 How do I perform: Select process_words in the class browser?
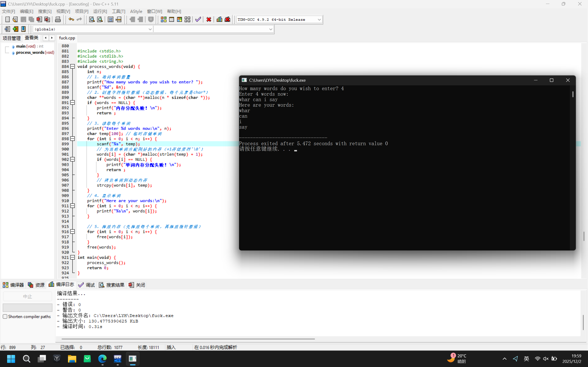pos(30,53)
